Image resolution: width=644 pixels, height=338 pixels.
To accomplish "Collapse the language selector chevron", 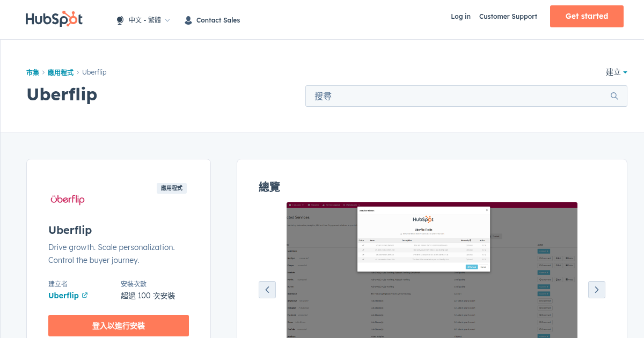I will (167, 20).
